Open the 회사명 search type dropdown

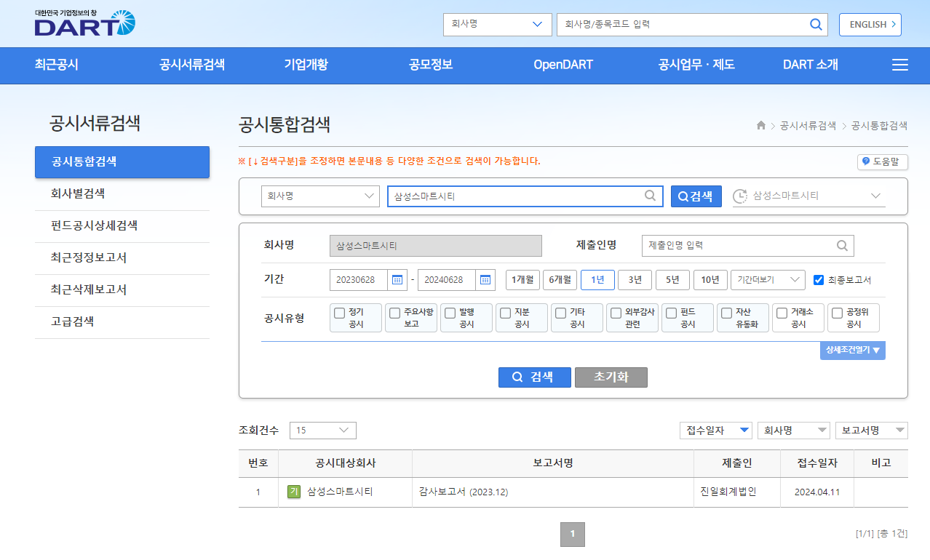[x=320, y=196]
